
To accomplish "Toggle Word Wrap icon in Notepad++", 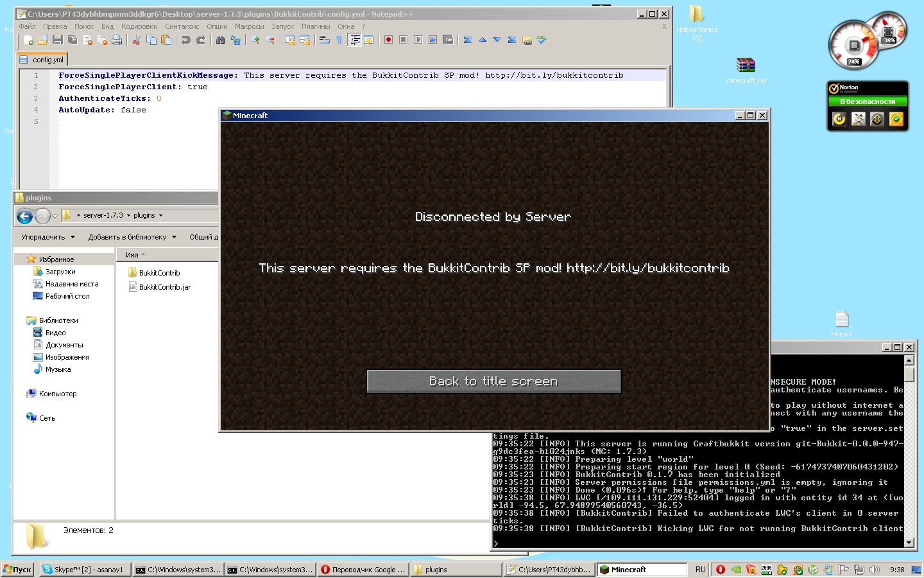I will (x=325, y=40).
